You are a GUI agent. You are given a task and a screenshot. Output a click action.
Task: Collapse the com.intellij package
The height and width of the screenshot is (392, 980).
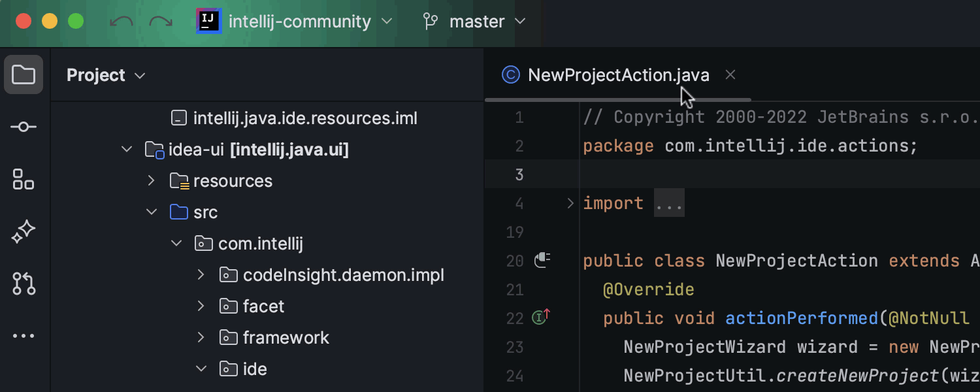click(176, 244)
